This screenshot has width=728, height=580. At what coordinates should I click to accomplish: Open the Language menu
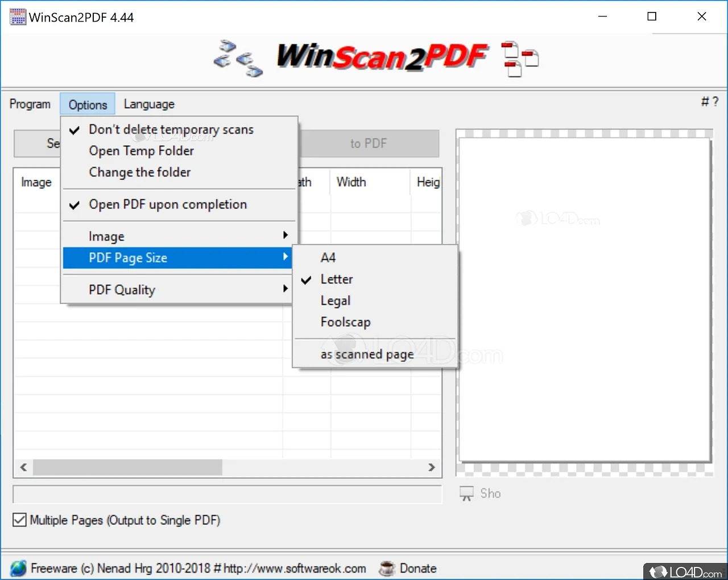click(x=149, y=104)
